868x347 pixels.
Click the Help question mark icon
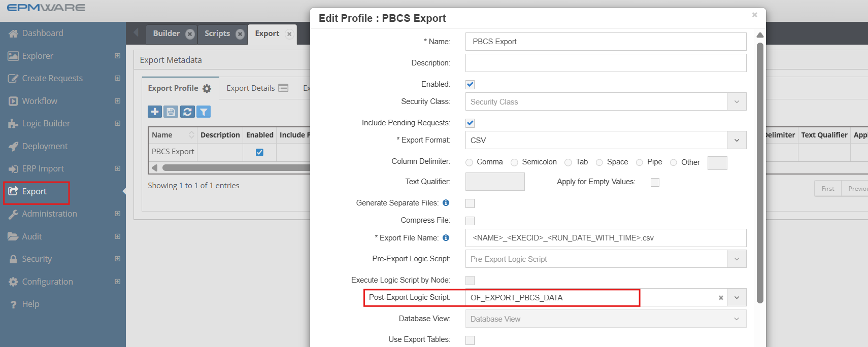pyautogui.click(x=13, y=304)
